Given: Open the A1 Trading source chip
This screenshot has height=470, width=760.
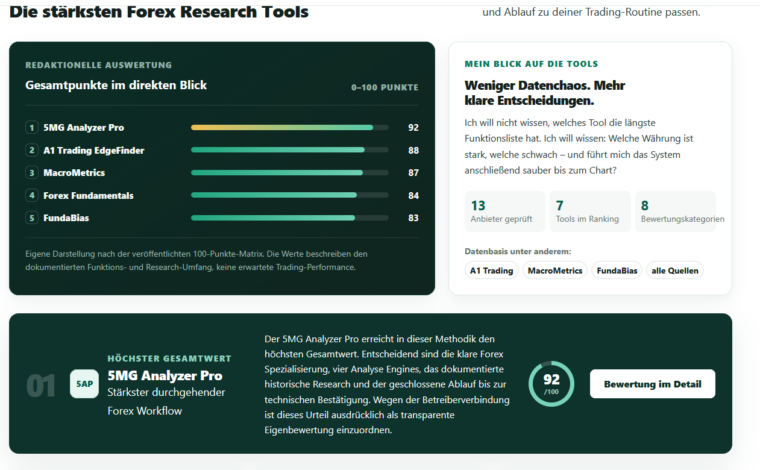Looking at the screenshot, I should click(x=491, y=270).
